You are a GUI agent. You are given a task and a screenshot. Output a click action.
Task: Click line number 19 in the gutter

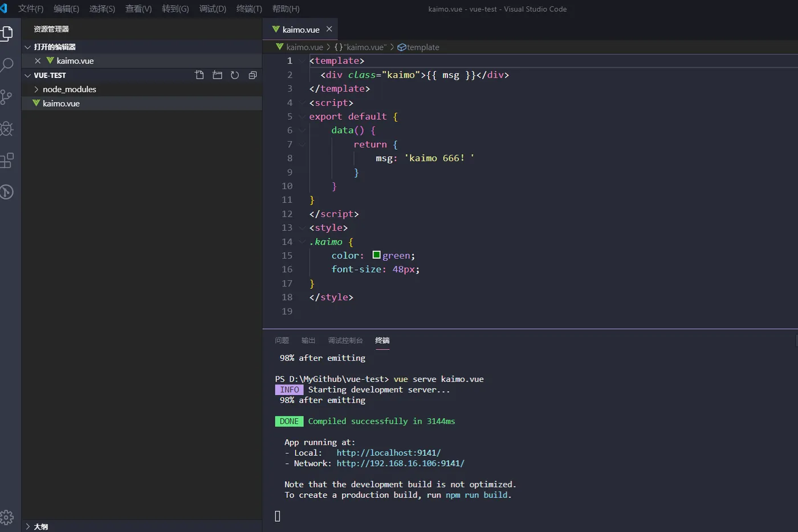point(287,311)
